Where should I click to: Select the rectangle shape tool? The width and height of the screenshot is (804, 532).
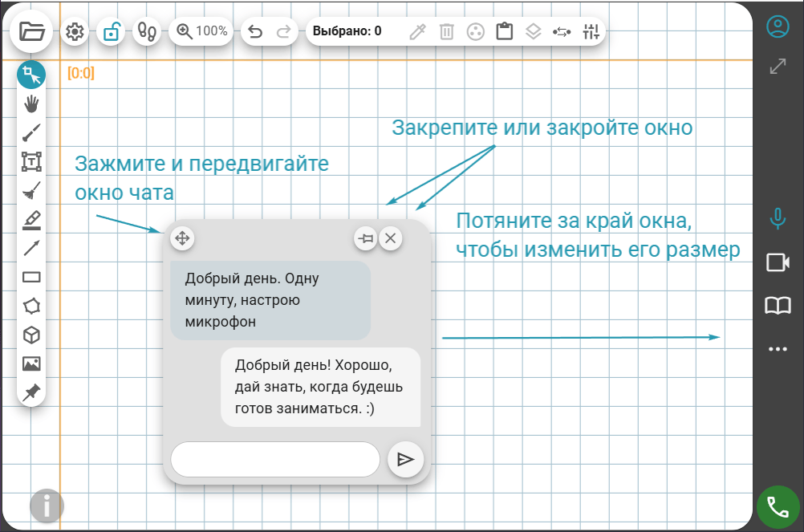point(31,278)
